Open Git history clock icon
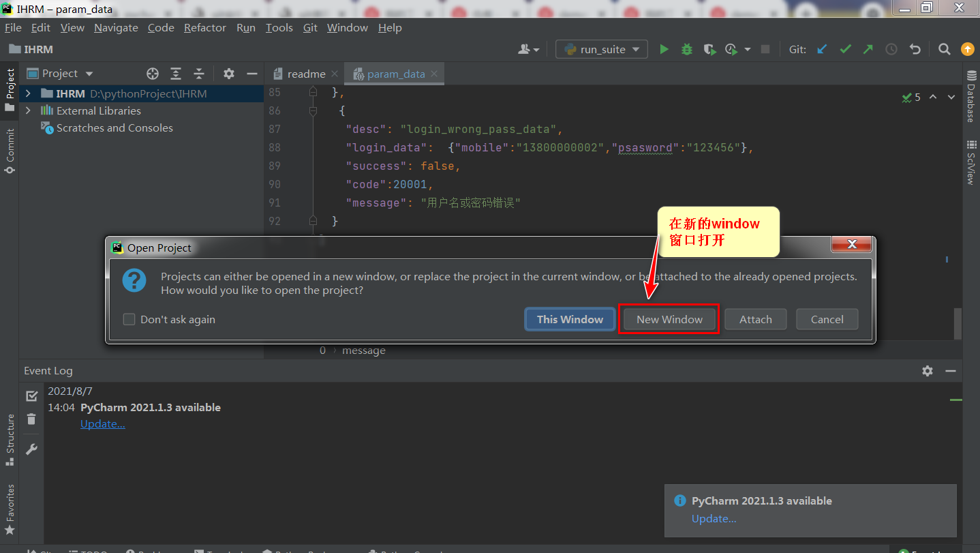The width and height of the screenshot is (980, 553). point(891,49)
